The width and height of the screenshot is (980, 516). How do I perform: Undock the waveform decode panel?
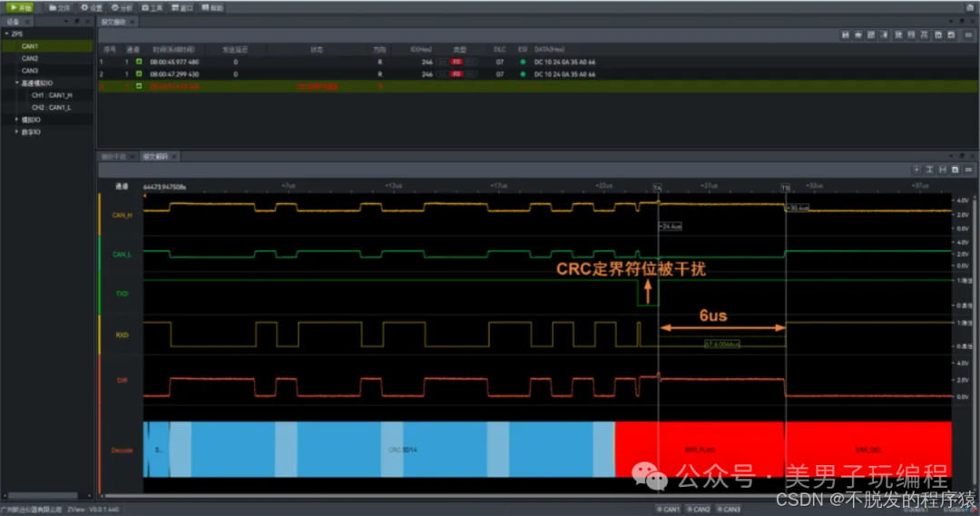pyautogui.click(x=962, y=156)
